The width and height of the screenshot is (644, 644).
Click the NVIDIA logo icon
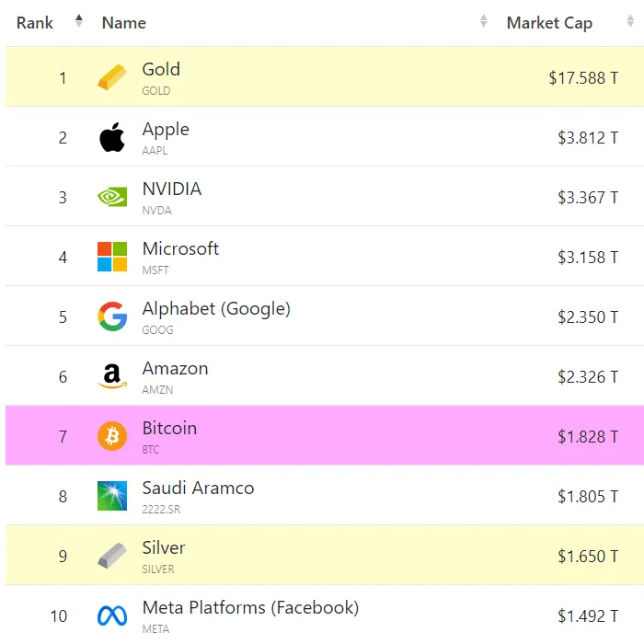112,197
